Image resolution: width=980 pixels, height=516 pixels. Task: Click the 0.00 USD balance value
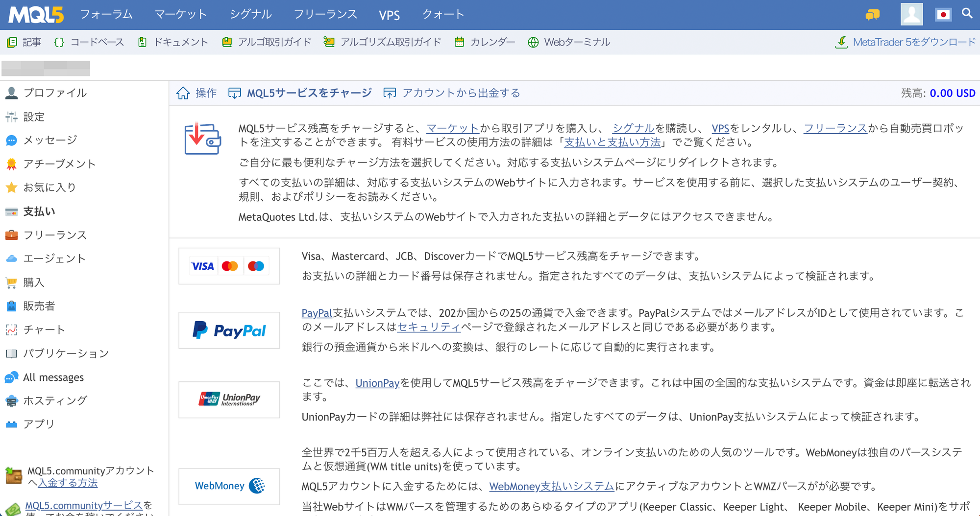953,93
